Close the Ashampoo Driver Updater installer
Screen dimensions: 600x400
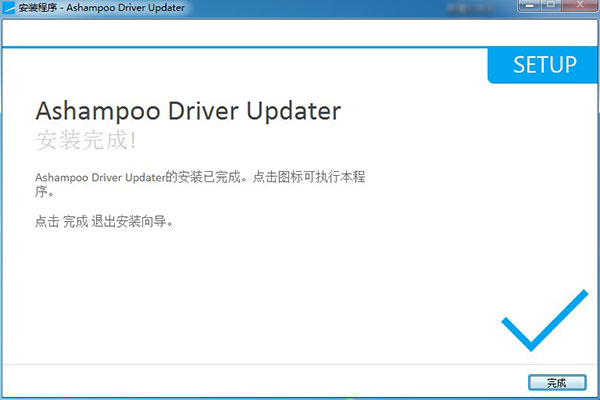[579, 5]
